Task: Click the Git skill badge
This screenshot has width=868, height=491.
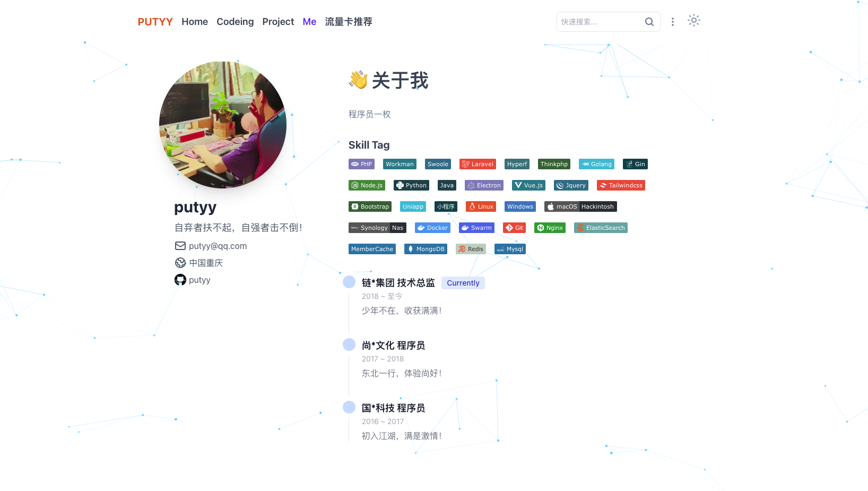Action: click(x=514, y=228)
